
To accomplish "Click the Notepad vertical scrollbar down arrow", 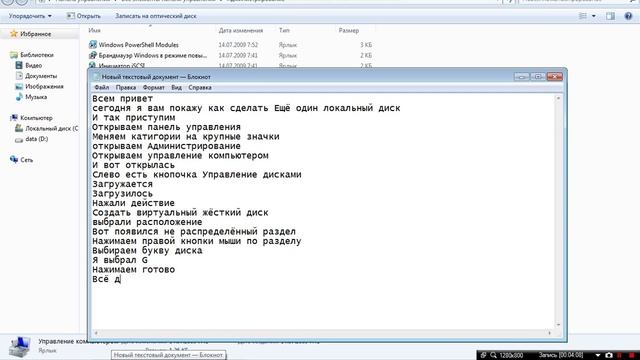I will 558,325.
